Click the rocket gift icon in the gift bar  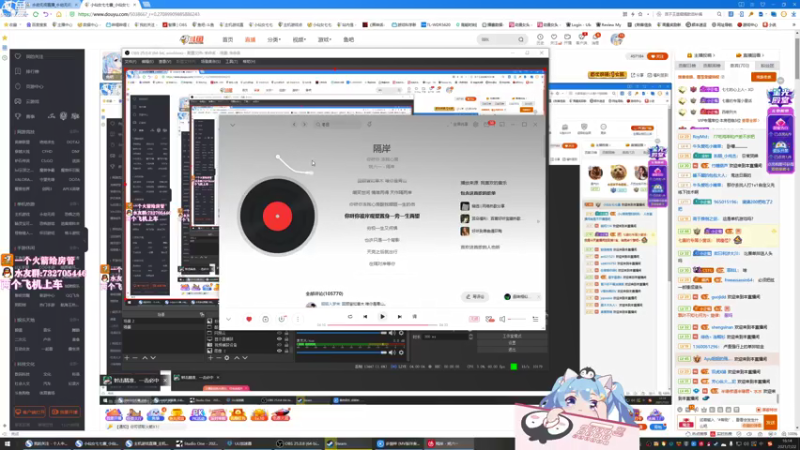(x=281, y=414)
